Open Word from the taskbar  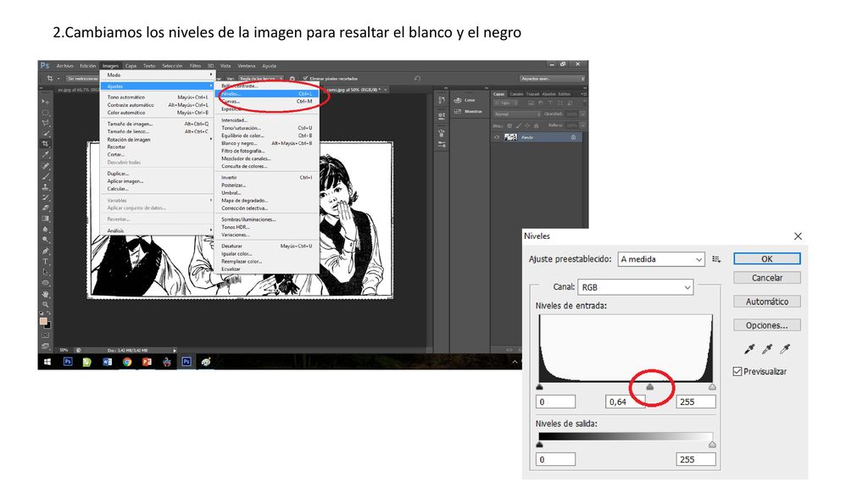pyautogui.click(x=108, y=362)
